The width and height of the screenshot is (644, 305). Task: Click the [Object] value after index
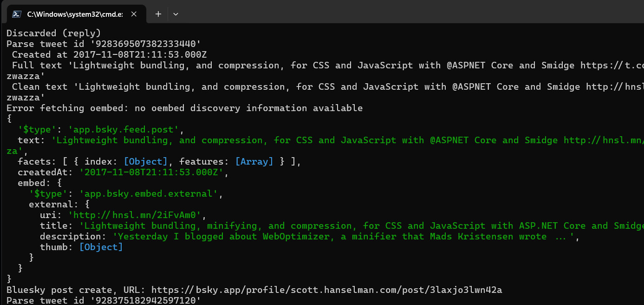(x=146, y=161)
